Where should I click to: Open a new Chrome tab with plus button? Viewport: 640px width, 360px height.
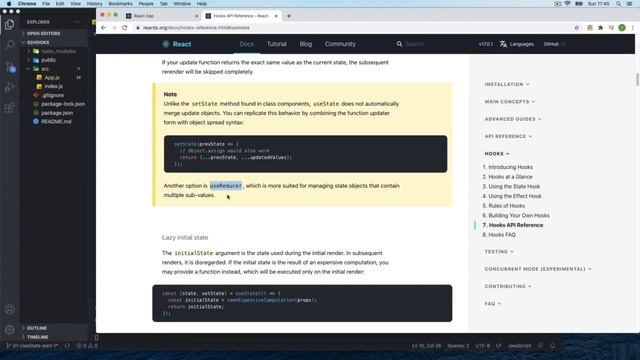tap(289, 16)
